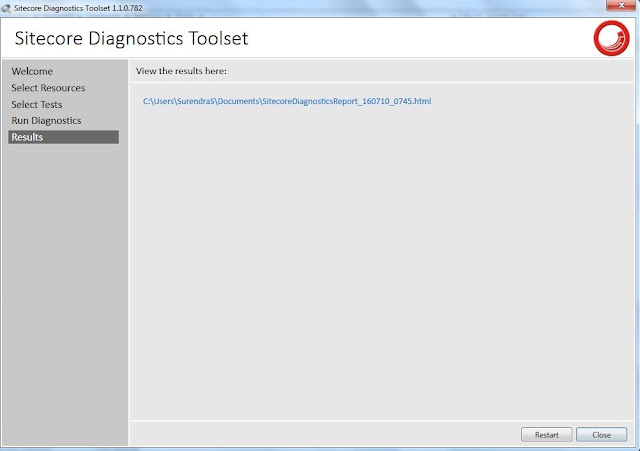Open the Select Tests step
Viewport: 640px width, 451px height.
[37, 104]
